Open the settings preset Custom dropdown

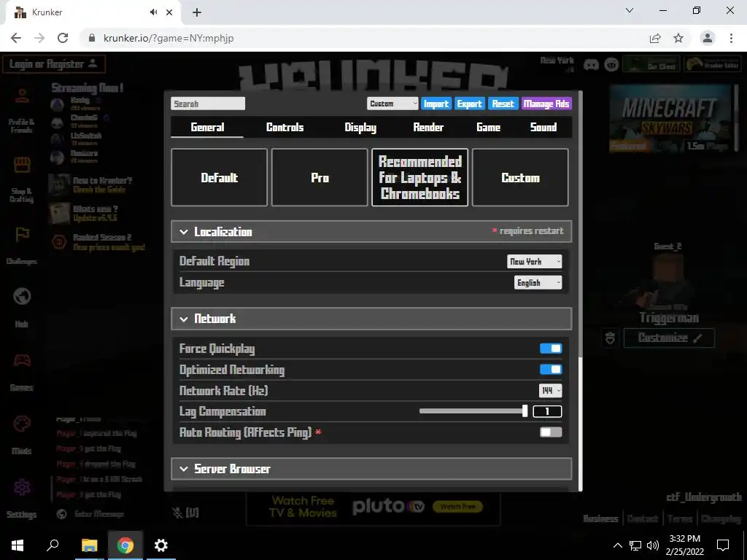coord(392,104)
